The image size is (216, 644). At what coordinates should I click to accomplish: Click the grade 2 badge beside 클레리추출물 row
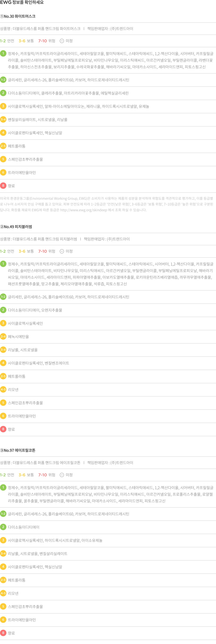click(3, 93)
